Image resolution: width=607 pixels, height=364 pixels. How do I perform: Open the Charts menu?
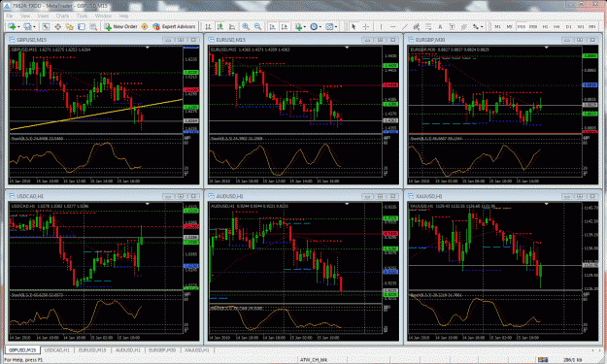point(62,16)
